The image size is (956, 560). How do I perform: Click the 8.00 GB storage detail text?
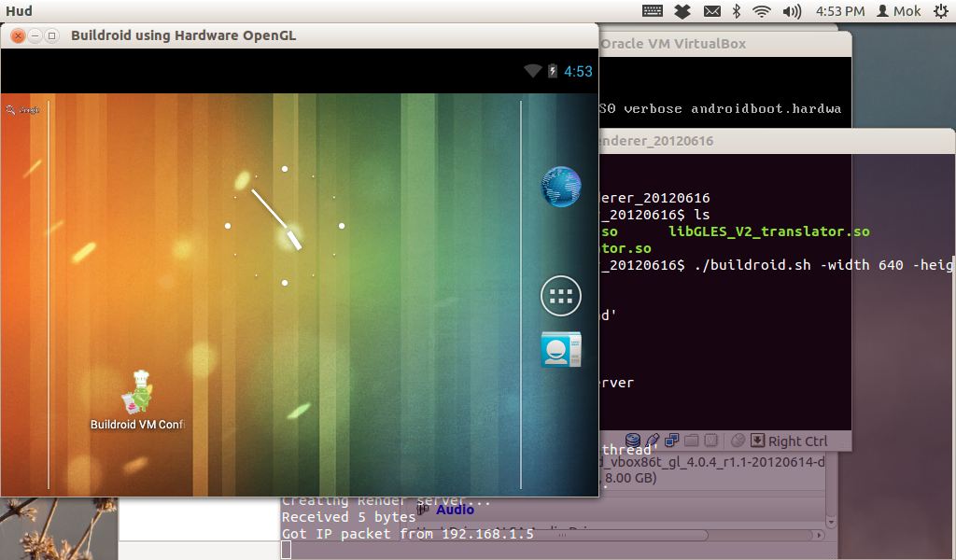point(630,479)
